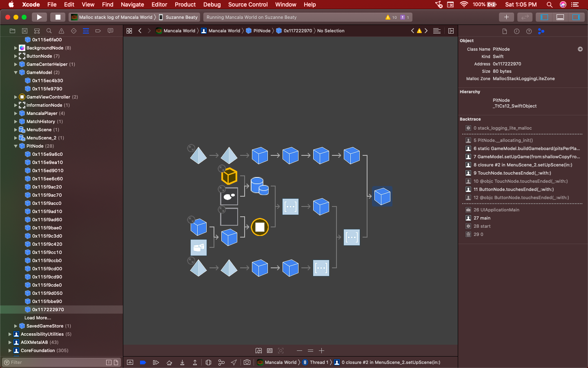Open Spotlight search in the menu bar
The image size is (588, 368).
pos(550,4)
